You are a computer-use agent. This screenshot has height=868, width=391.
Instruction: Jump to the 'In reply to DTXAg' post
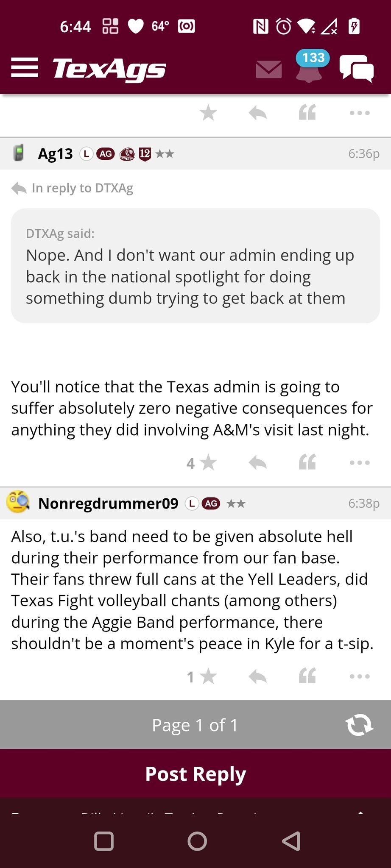click(82, 188)
